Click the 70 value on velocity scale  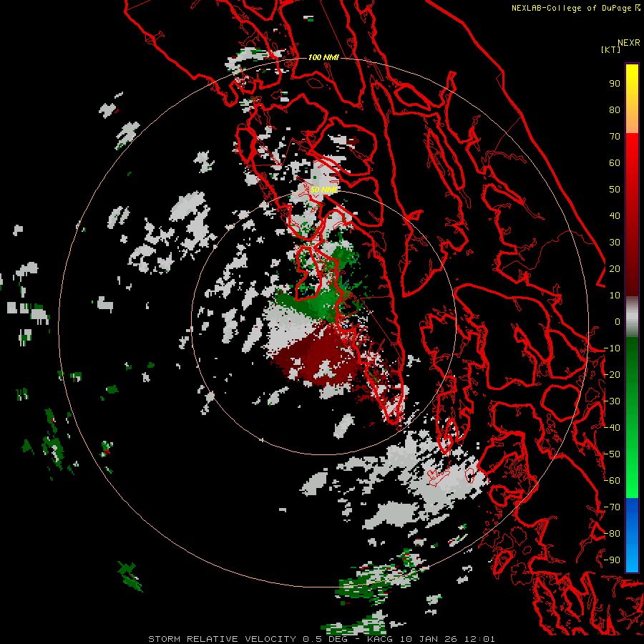615,137
